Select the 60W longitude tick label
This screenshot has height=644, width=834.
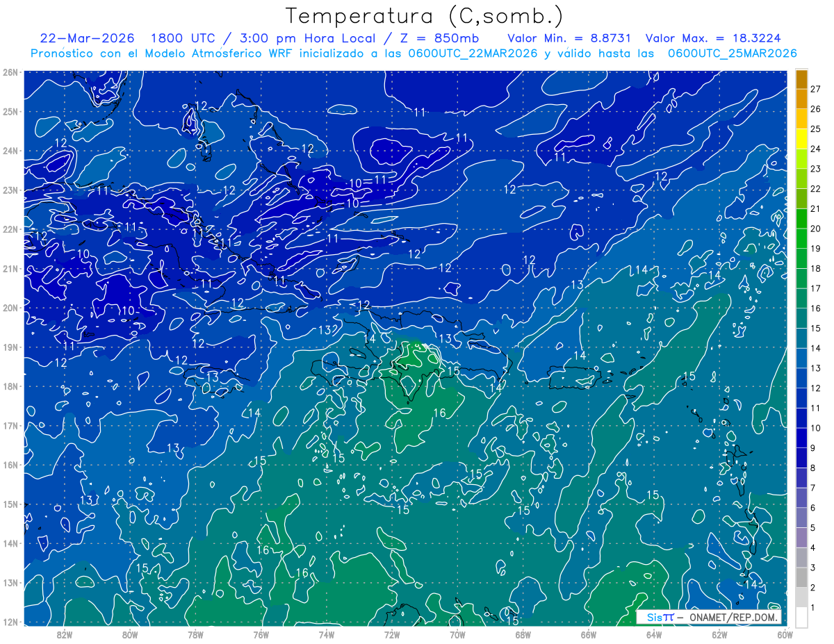point(785,634)
